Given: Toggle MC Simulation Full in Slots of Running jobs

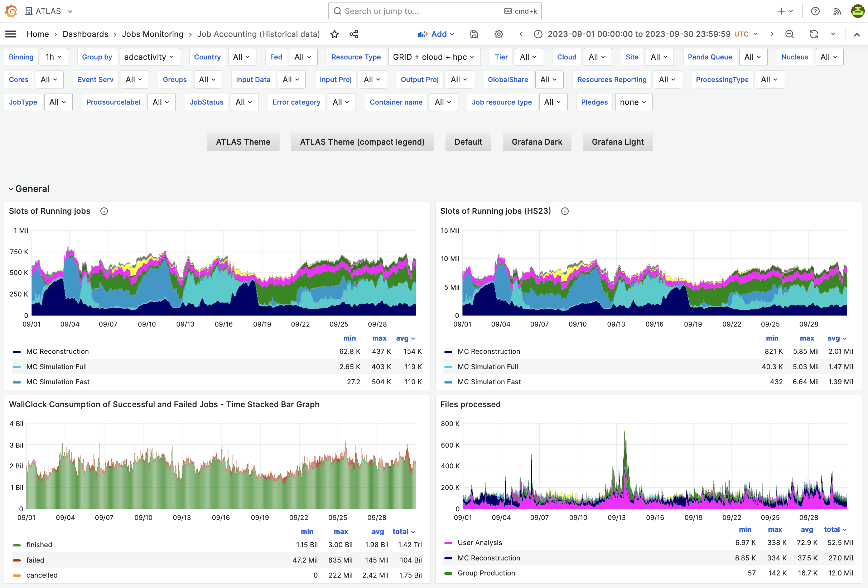Looking at the screenshot, I should [56, 367].
